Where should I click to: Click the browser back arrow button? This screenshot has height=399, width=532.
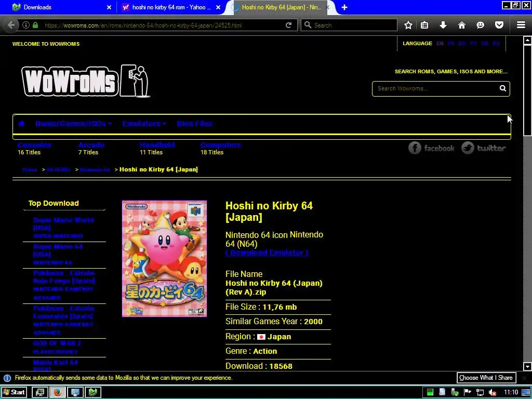[11, 25]
